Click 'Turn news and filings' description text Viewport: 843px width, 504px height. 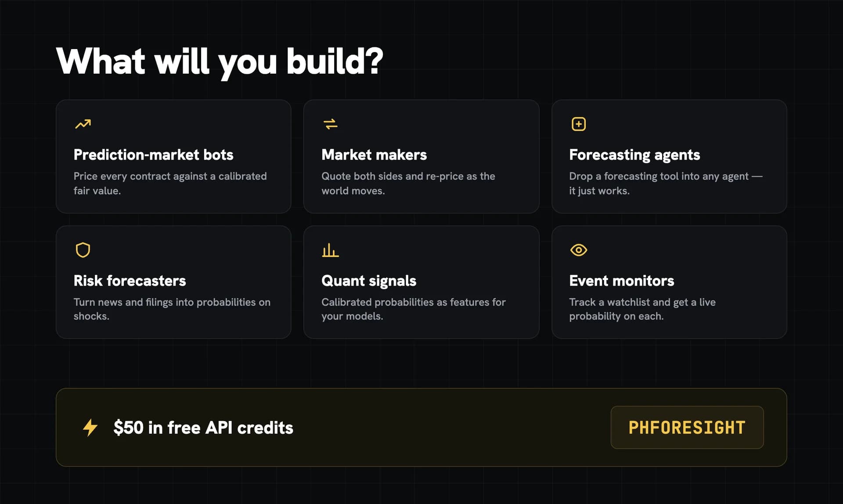pos(172,309)
